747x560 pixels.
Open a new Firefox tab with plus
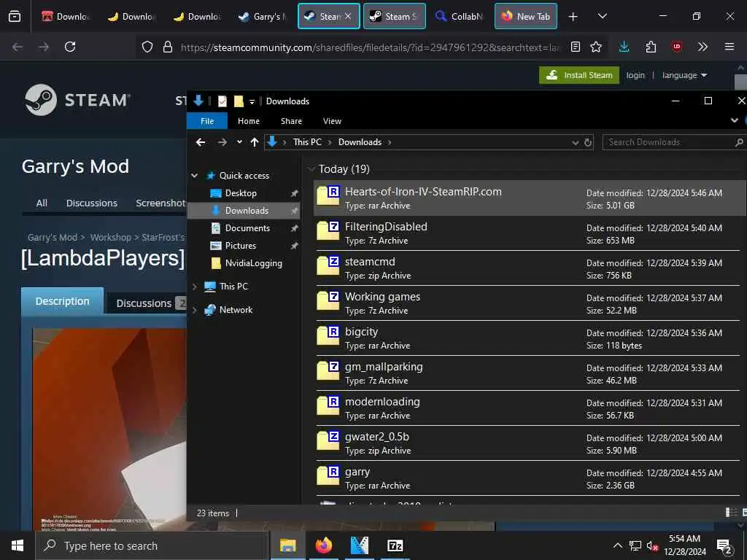coord(573,17)
